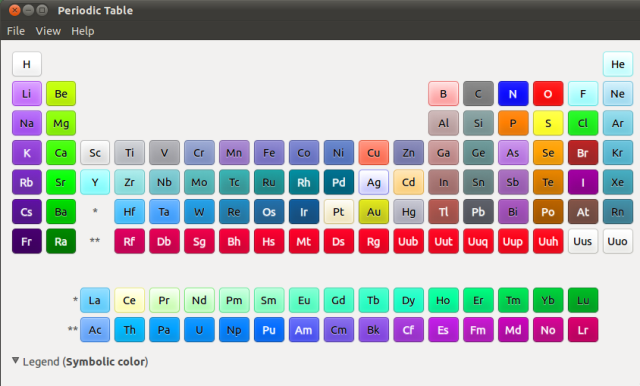
Task: Expand the Legend disclosure triangle
Action: tap(16, 361)
